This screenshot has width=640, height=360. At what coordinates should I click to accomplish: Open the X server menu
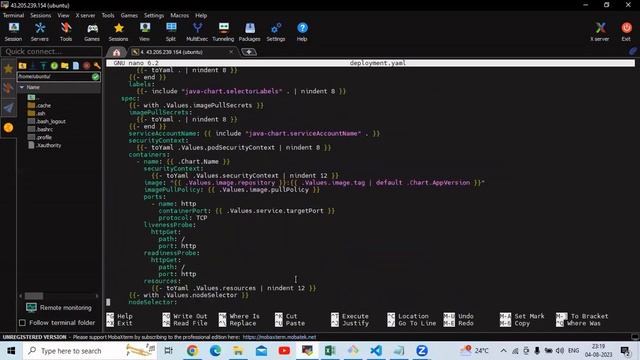coord(85,15)
